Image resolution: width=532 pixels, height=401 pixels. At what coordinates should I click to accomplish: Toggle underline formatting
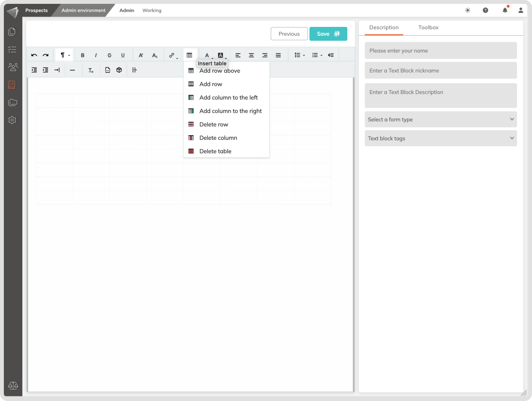(x=123, y=55)
